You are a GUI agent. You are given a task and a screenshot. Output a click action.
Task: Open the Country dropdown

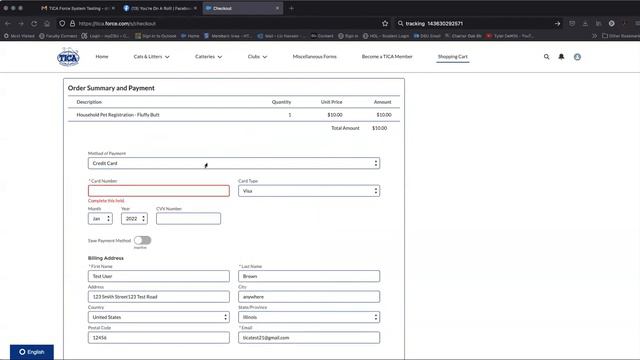(159, 317)
